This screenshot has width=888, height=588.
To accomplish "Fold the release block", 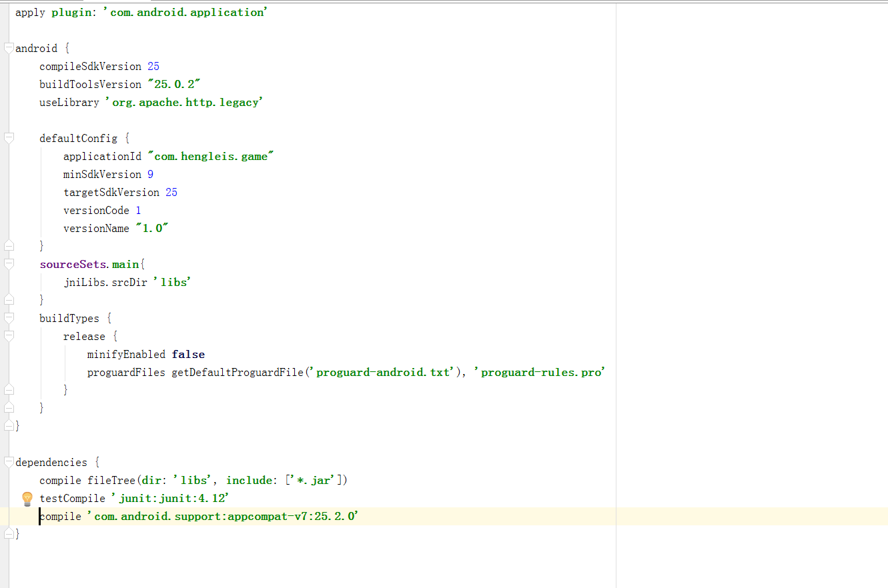I will coord(8,336).
